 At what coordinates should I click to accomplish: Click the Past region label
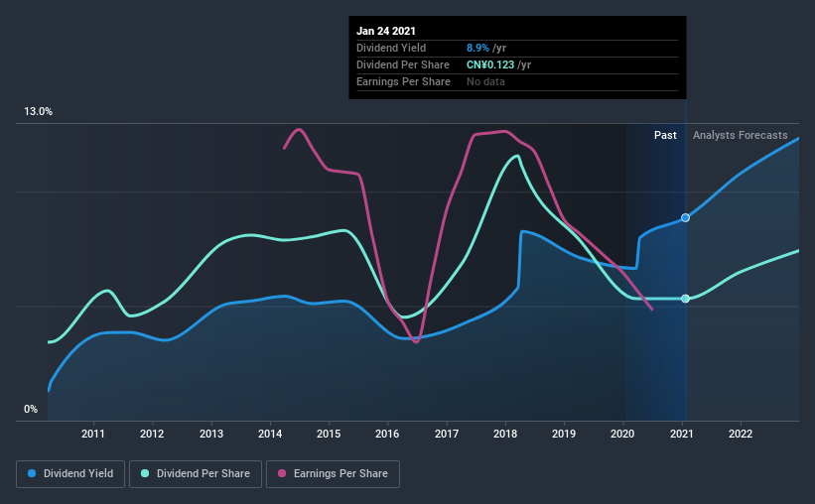[x=665, y=135]
